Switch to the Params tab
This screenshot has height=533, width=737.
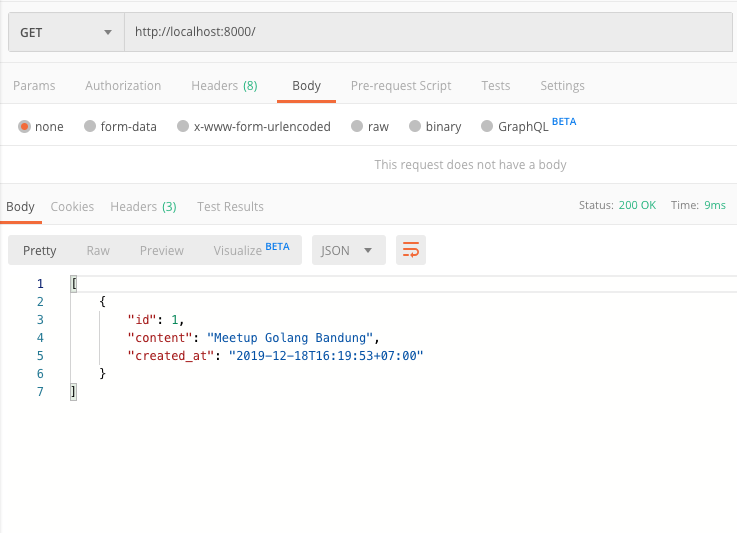point(34,86)
